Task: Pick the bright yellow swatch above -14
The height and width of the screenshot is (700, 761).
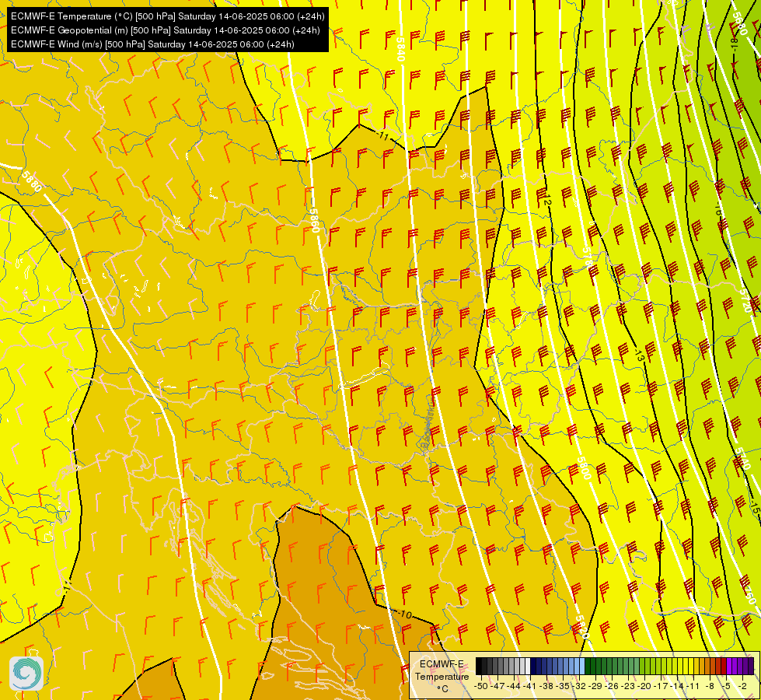Action: click(681, 666)
